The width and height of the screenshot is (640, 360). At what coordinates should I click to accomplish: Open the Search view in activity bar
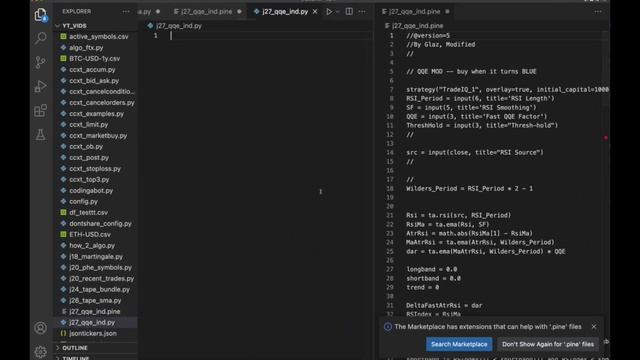point(40,38)
